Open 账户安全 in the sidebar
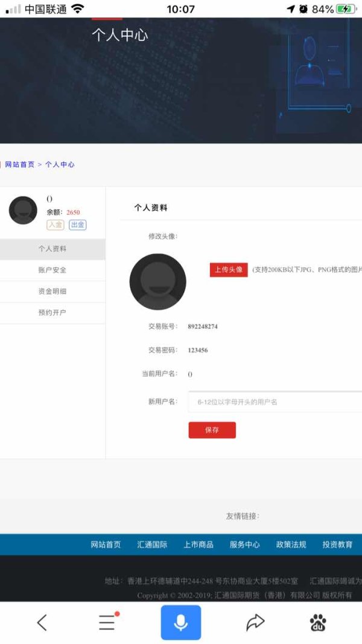The image size is (362, 644). tap(52, 270)
